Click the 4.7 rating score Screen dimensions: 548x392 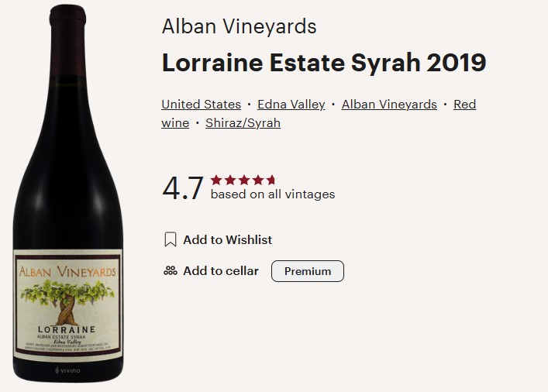[183, 188]
